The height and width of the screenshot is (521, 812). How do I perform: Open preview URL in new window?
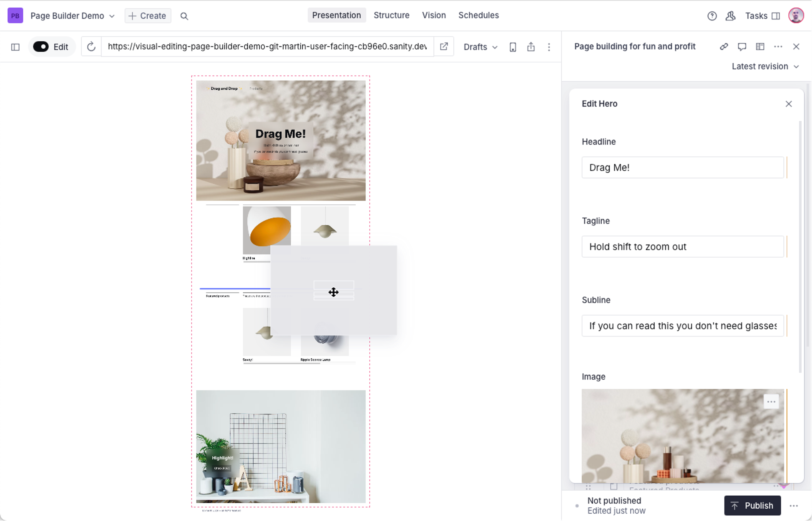click(x=444, y=47)
